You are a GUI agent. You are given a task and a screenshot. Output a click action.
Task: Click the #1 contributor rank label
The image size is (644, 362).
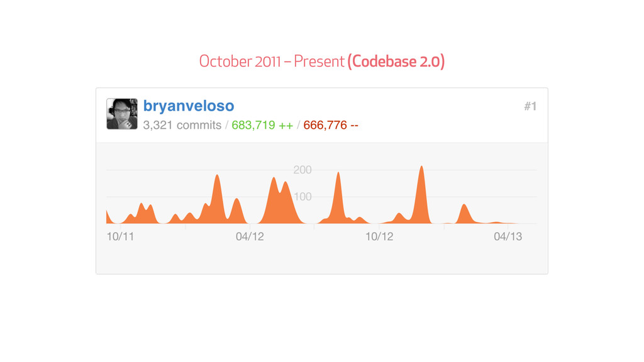pos(530,106)
